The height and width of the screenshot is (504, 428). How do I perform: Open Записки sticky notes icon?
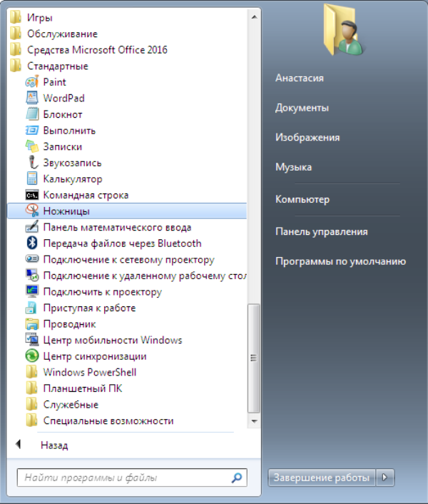pyautogui.click(x=32, y=146)
